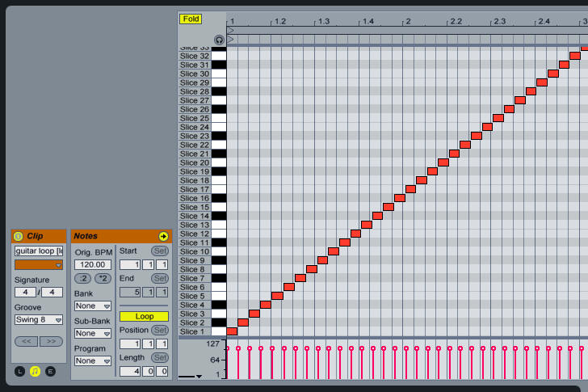The image size is (588, 392).
Task: Click the clip name field guitar loop
Action: coord(39,251)
